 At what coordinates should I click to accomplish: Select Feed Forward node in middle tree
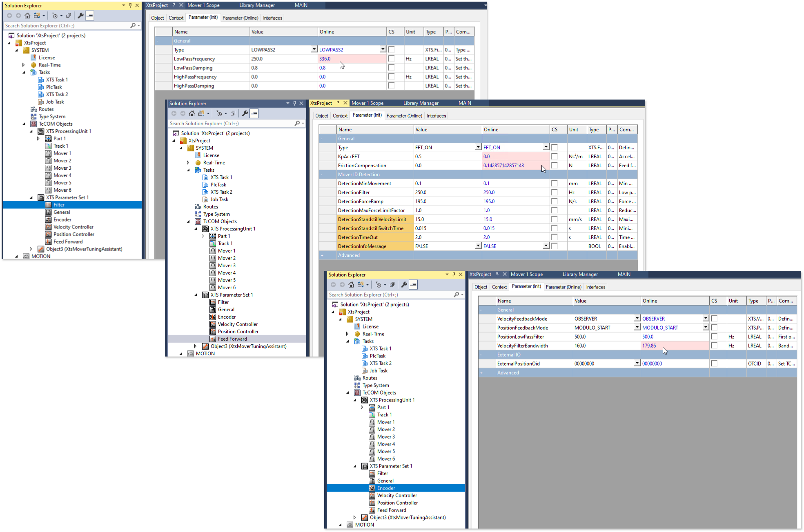click(232, 339)
